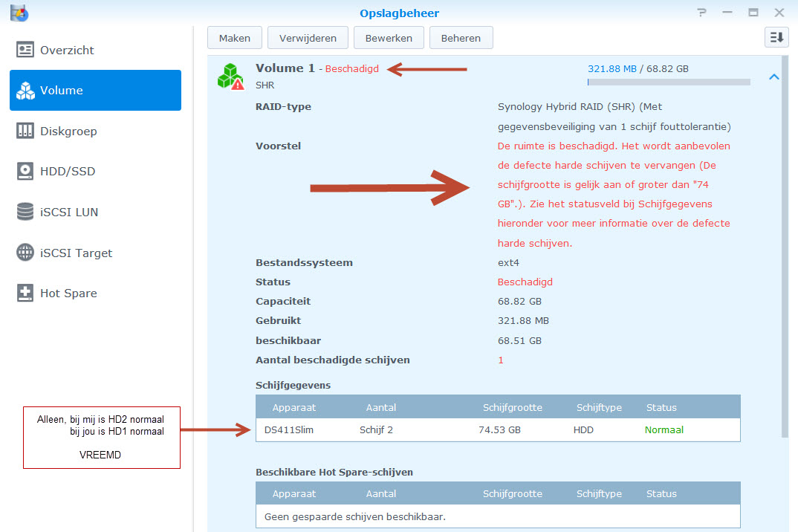Click the Opslagbeheer app icon in title bar
The width and height of the screenshot is (798, 532).
[19, 13]
